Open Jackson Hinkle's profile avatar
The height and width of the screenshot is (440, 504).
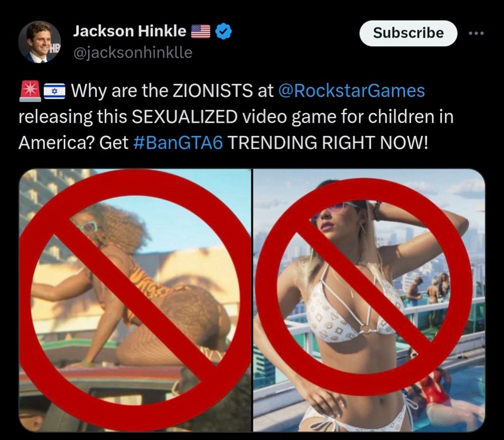pos(39,42)
